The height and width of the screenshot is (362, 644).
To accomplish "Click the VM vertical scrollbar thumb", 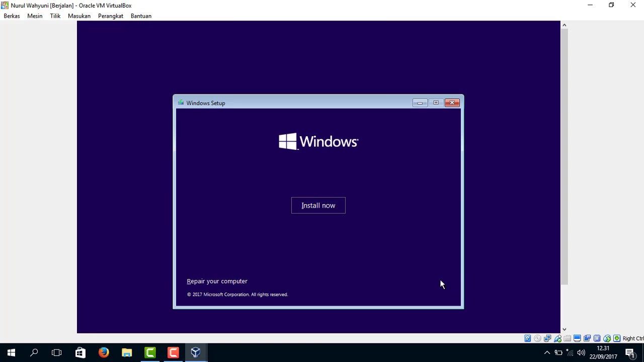I will (564, 156).
